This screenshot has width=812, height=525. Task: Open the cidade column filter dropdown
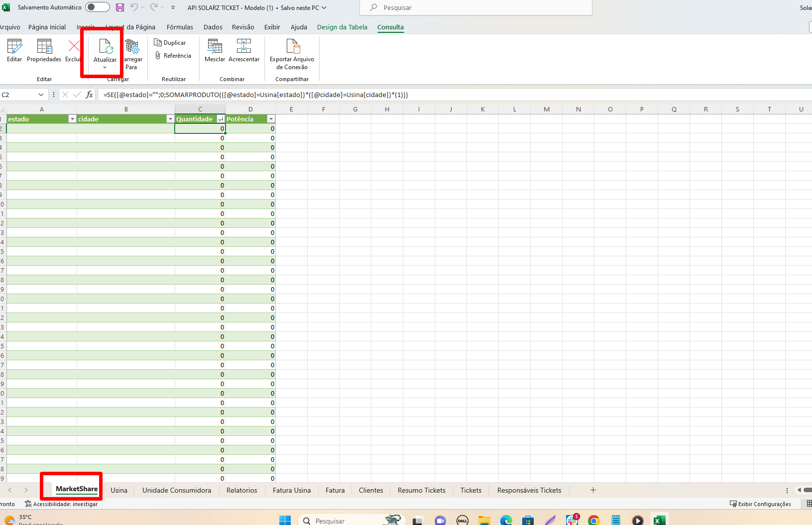pos(170,119)
